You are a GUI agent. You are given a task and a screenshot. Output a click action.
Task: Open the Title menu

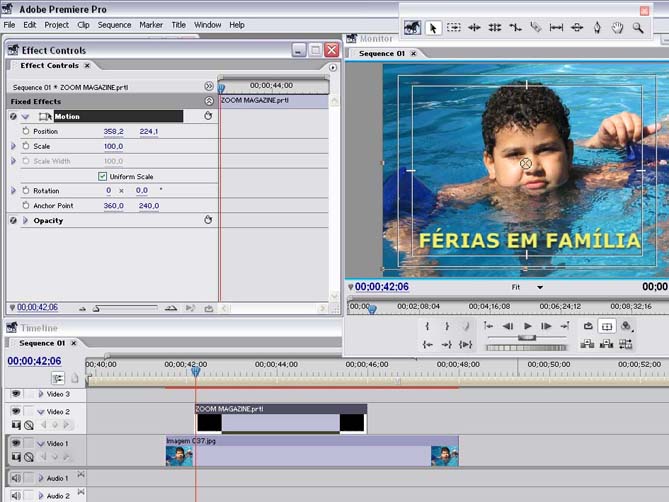(178, 24)
